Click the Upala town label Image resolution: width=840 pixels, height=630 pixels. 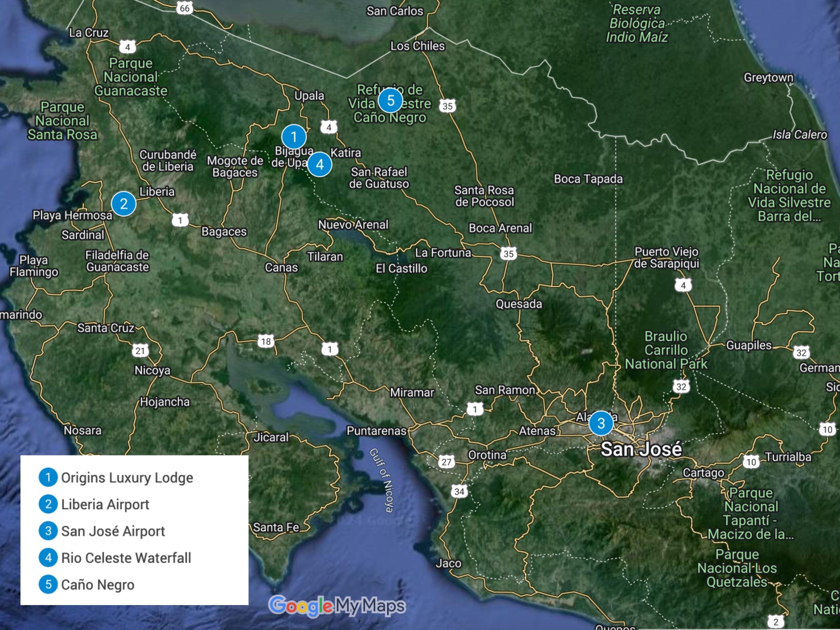(x=309, y=96)
